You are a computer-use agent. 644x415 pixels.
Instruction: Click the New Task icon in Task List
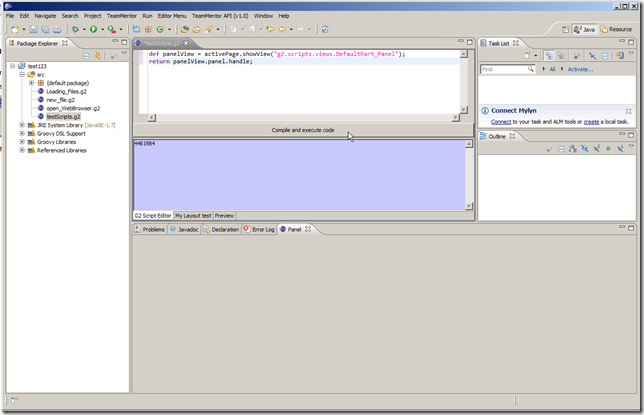click(x=527, y=56)
